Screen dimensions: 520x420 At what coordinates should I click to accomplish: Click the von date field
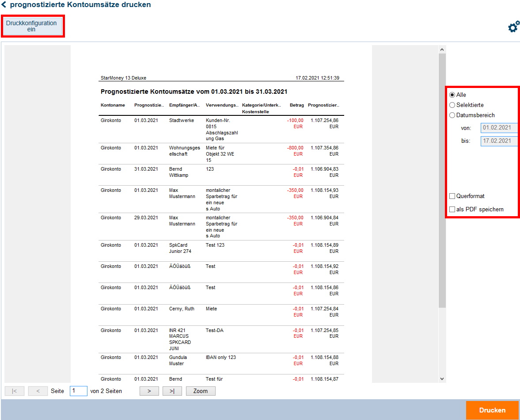[x=499, y=128]
